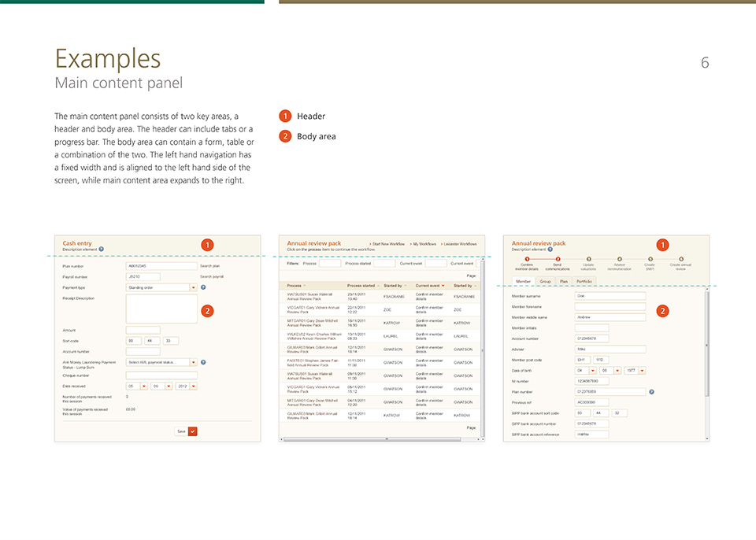The height and width of the screenshot is (540, 756).
Task: Sort by Current event red arrow
Action: click(443, 286)
